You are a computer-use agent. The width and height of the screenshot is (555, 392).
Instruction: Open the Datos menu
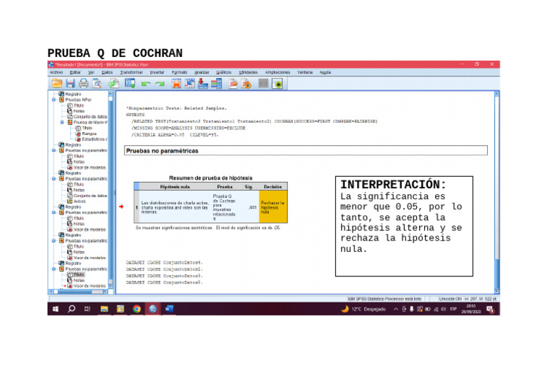pyautogui.click(x=107, y=72)
